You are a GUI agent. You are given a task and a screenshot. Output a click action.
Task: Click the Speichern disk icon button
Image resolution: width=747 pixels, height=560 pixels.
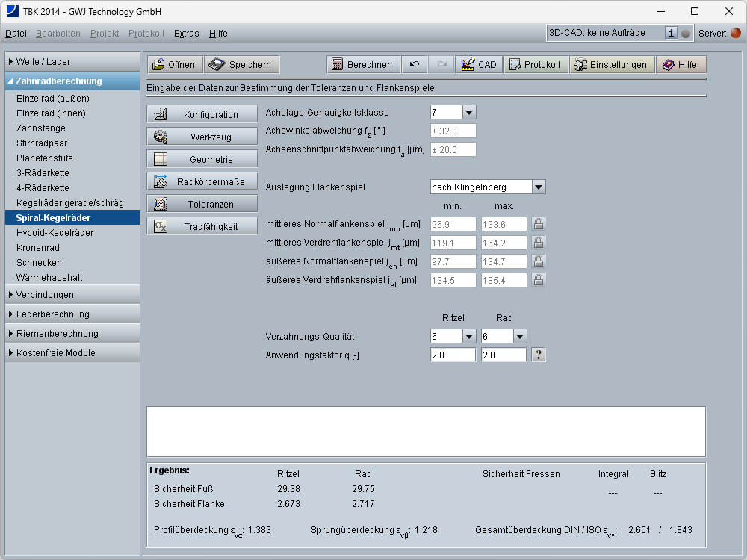coord(242,65)
